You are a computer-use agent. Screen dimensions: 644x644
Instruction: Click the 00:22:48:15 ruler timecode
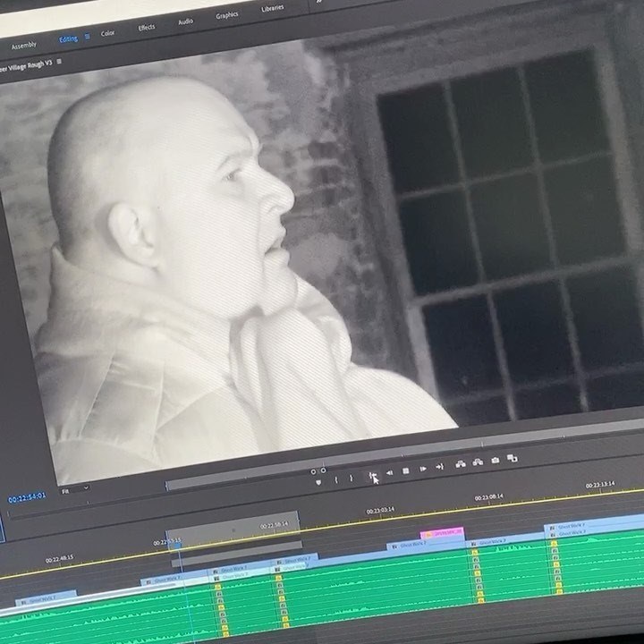pyautogui.click(x=60, y=559)
